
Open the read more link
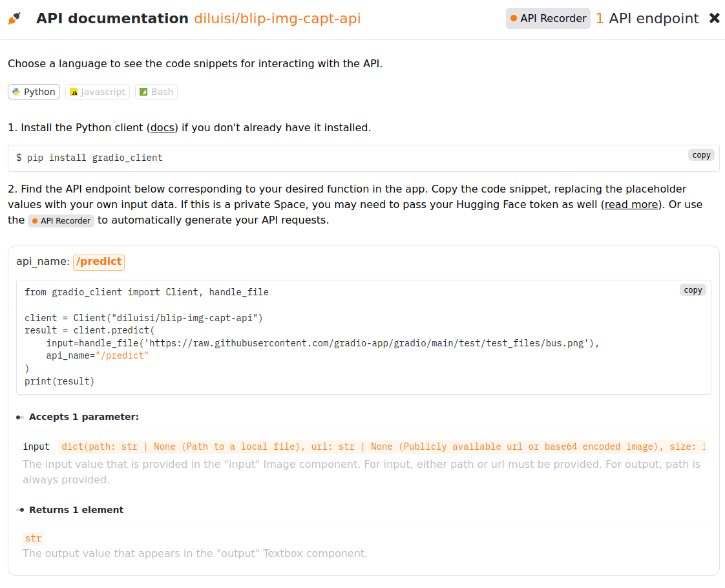(x=631, y=204)
